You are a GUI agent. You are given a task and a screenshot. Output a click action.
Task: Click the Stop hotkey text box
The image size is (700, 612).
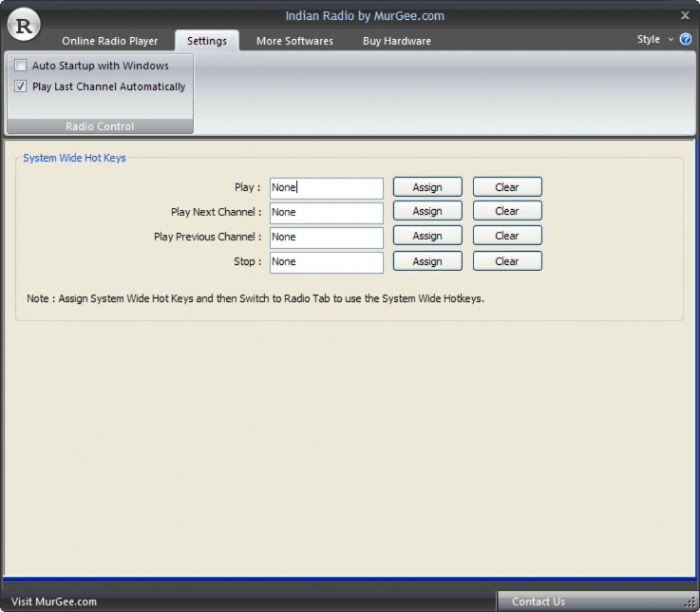(x=327, y=262)
